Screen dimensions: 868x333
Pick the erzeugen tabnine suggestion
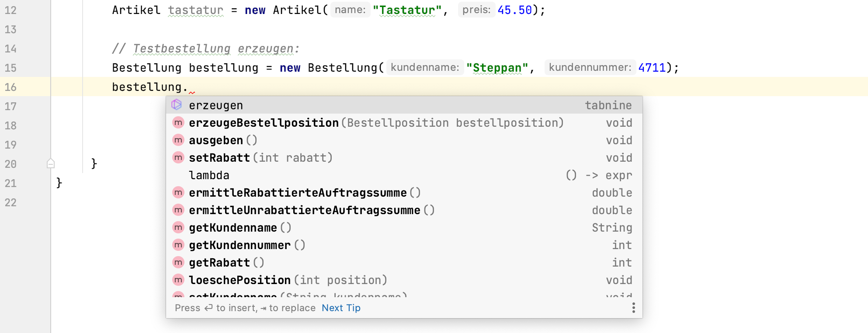click(216, 105)
